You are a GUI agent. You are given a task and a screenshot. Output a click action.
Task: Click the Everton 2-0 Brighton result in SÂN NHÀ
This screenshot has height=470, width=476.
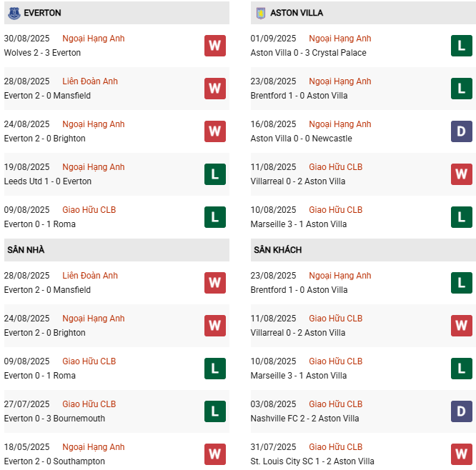point(44,333)
